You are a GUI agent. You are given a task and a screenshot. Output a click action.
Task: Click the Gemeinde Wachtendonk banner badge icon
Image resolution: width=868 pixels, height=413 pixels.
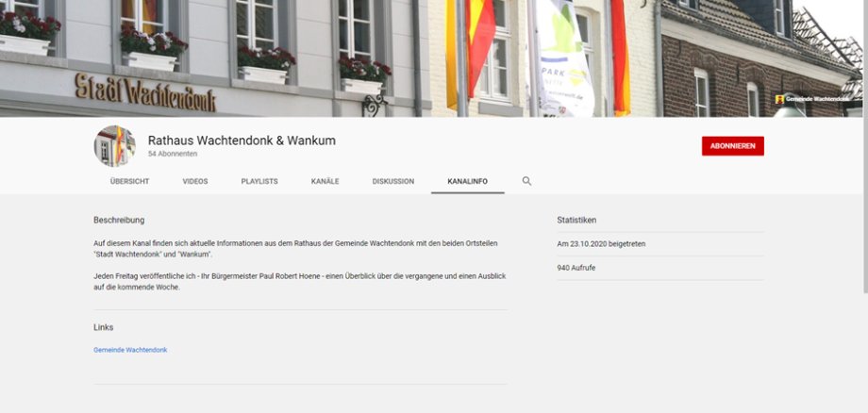(779, 100)
